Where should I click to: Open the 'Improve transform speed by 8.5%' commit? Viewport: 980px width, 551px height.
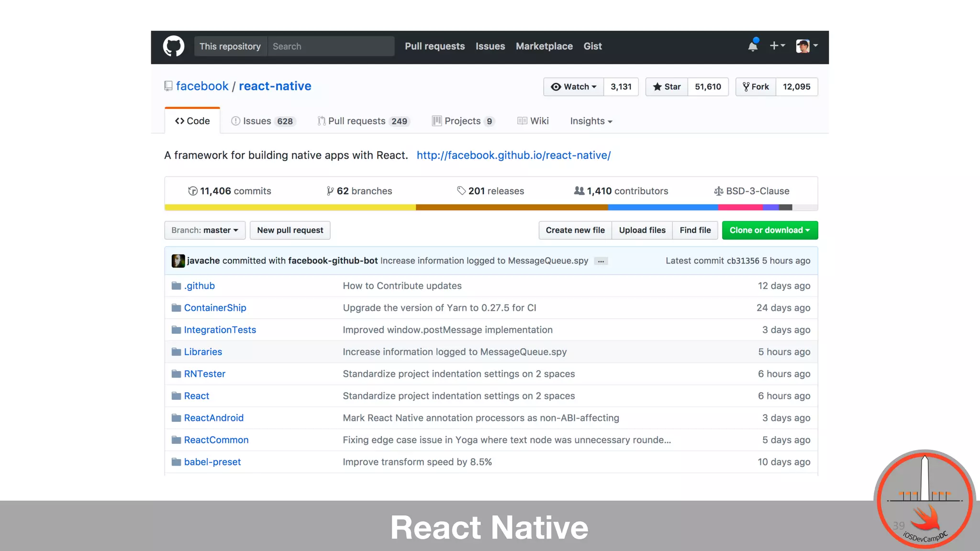click(417, 462)
